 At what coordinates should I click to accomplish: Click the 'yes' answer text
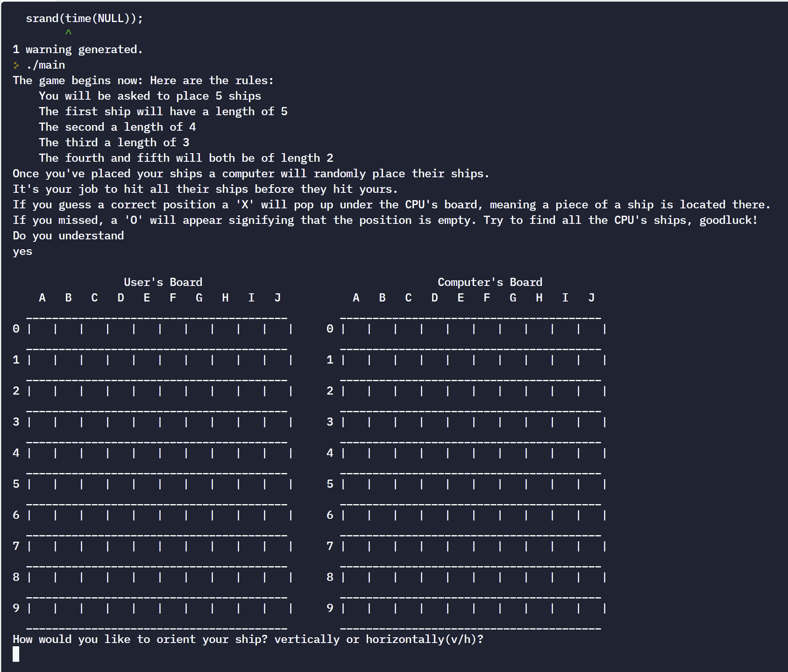click(22, 251)
